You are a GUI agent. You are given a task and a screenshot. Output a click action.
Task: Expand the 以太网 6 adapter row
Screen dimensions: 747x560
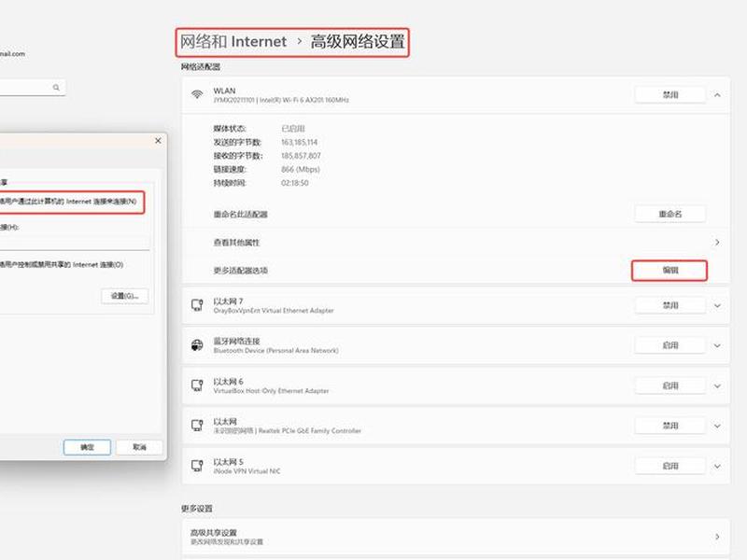point(717,385)
